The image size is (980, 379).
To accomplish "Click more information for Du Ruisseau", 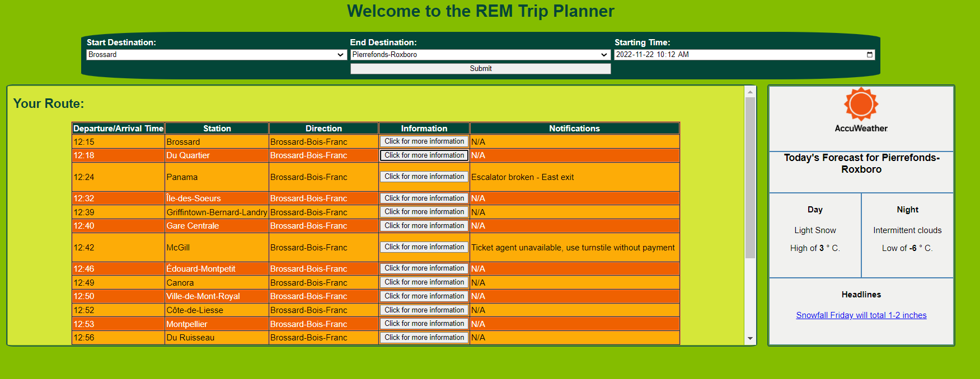I will pos(424,338).
